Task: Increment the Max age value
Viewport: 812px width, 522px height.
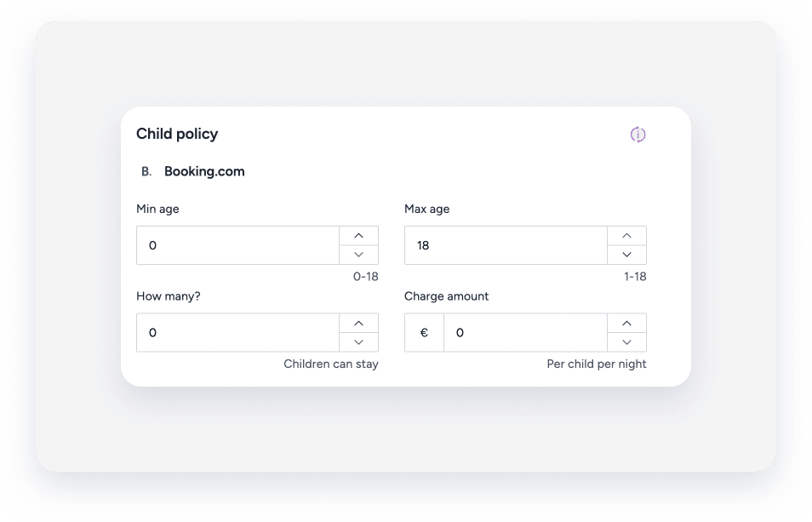Action: click(626, 236)
